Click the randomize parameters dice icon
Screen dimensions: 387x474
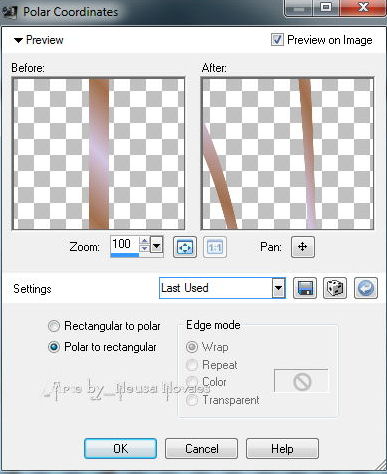335,288
